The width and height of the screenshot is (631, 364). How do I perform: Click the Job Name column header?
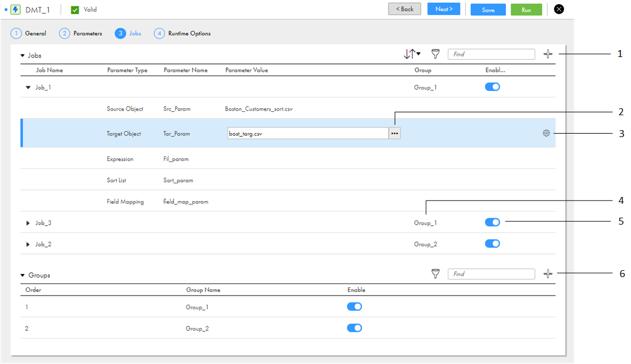[x=49, y=70]
